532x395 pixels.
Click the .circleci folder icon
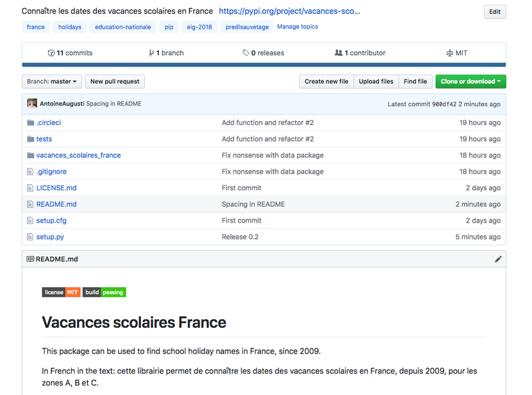[x=30, y=123]
